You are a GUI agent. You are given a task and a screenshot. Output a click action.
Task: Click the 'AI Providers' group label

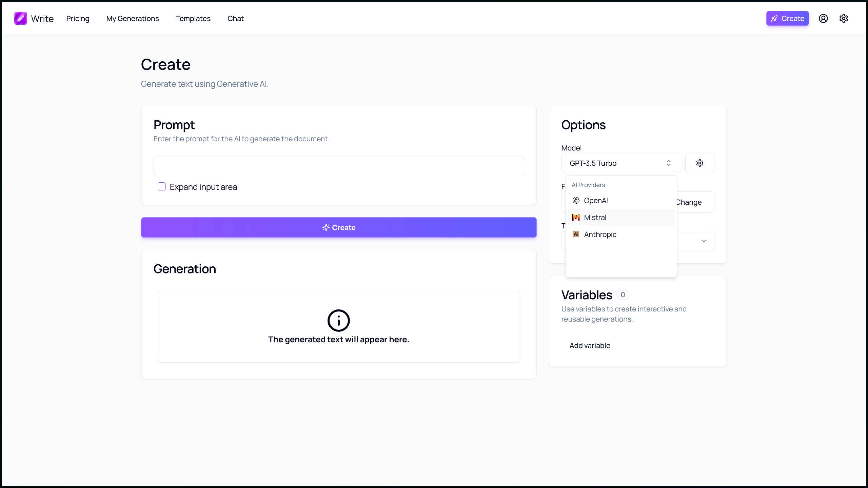pos(588,185)
